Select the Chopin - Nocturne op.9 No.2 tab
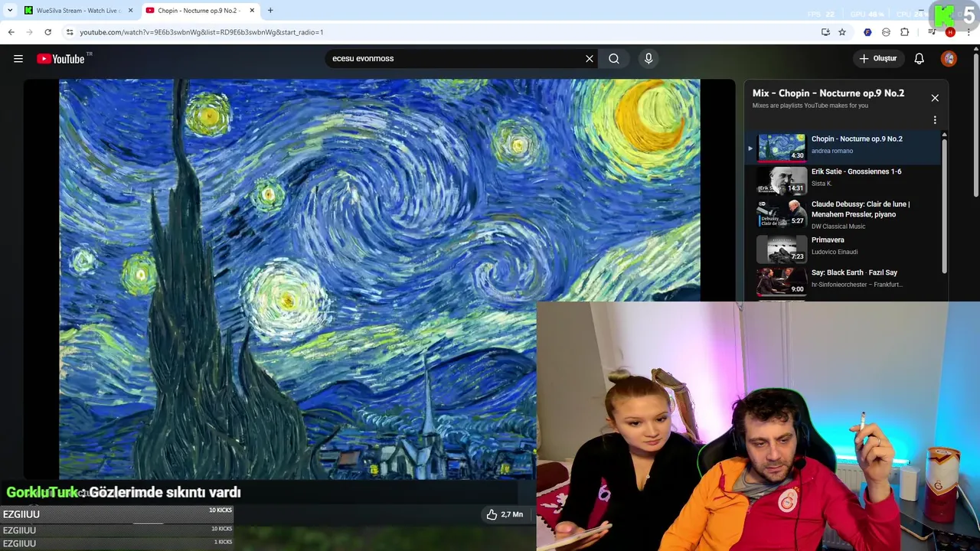 click(201, 10)
